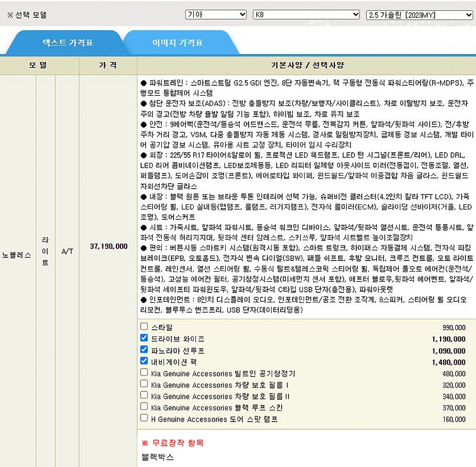Enable the 스타일 option checkbox

144,326
